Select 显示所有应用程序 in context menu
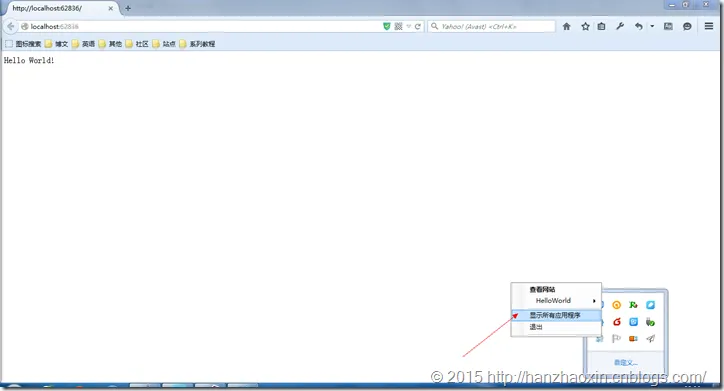724x391 pixels. (556, 315)
